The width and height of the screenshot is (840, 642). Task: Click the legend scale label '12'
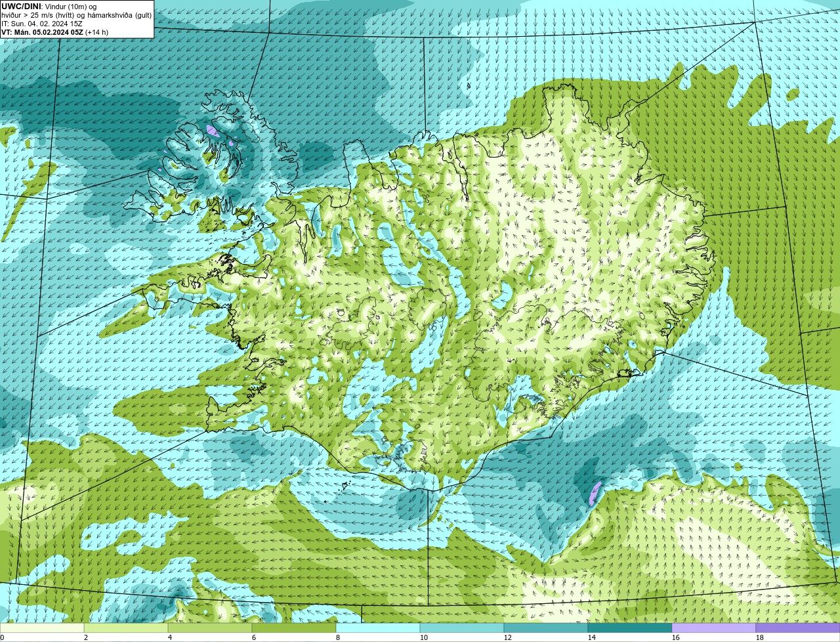[508, 637]
